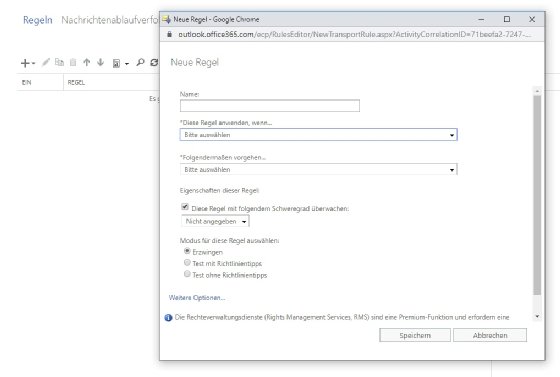560x377 pixels.
Task: Click the edit pencil icon in the rules toolbar
Action: tap(46, 62)
